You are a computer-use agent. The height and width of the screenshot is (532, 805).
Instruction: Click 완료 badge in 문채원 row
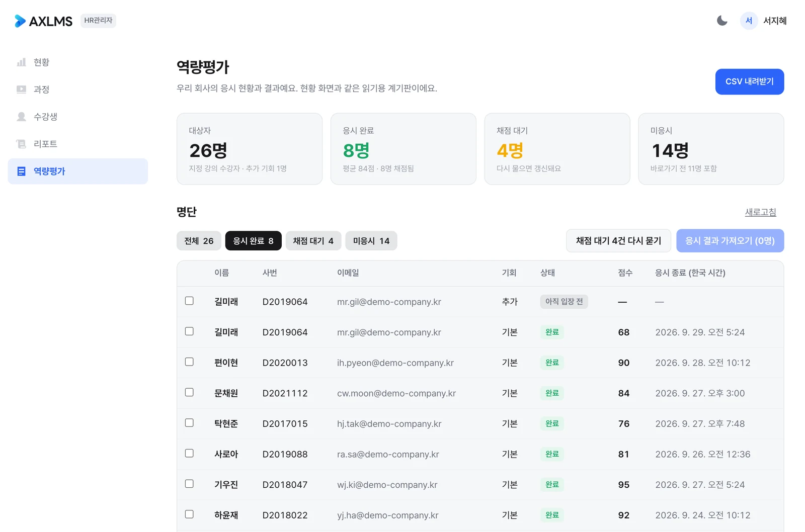pyautogui.click(x=552, y=393)
